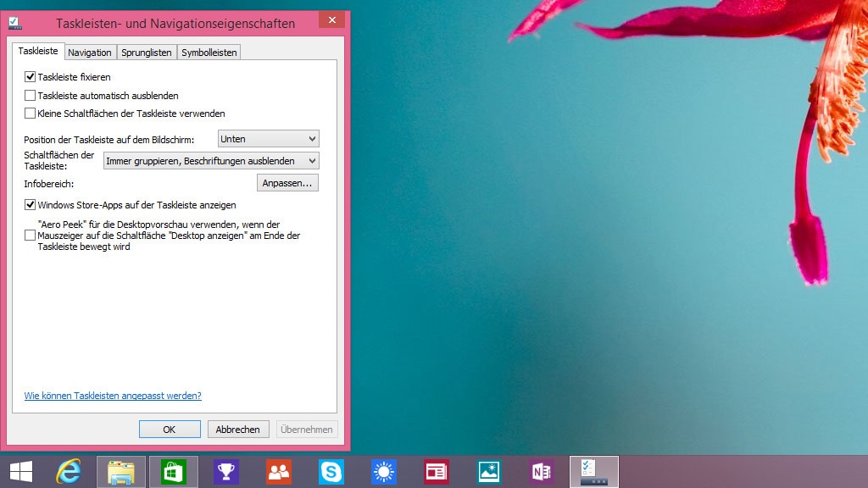Open the Windows Start button
This screenshot has height=488, width=868.
click(21, 472)
